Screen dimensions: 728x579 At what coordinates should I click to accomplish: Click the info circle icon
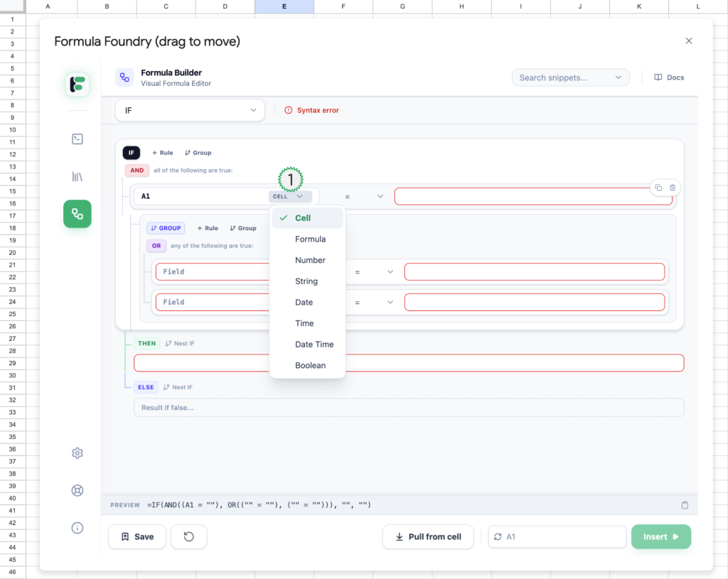[x=77, y=527]
